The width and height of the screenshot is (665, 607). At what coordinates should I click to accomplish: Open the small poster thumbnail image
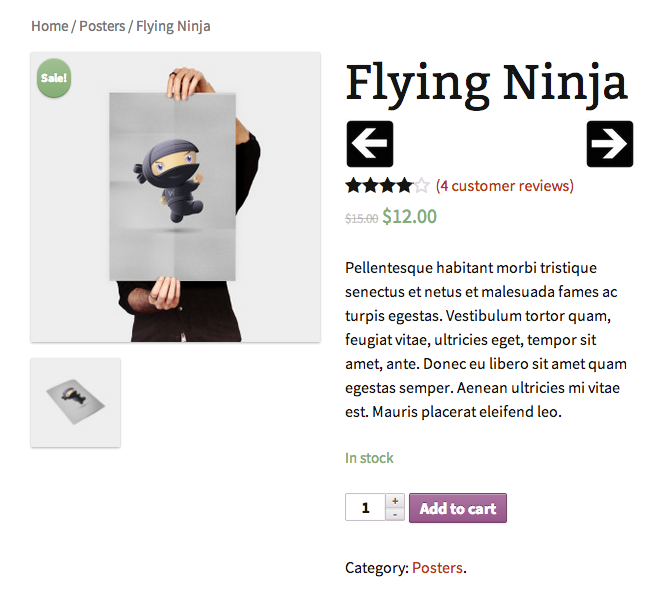[x=75, y=403]
